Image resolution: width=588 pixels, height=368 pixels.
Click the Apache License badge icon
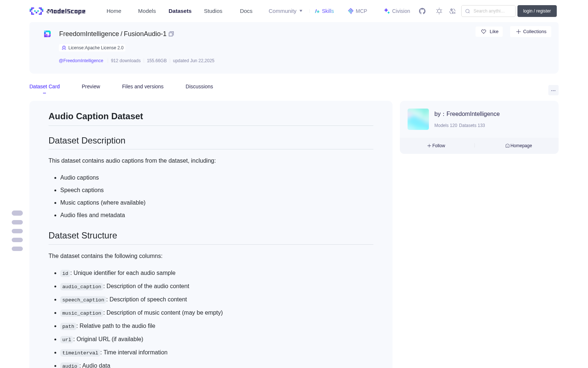64,48
